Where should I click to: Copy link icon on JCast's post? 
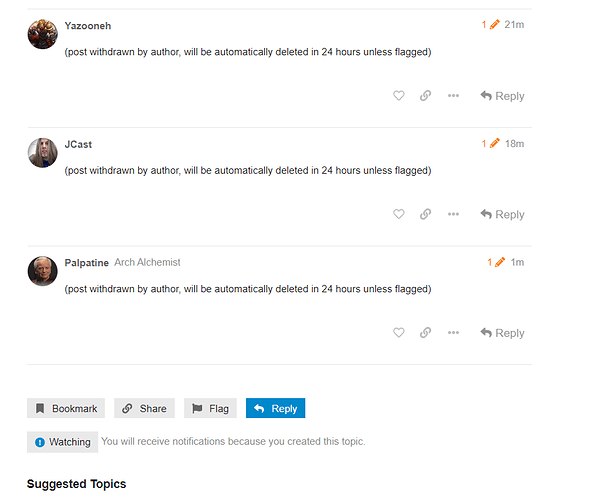coord(426,214)
